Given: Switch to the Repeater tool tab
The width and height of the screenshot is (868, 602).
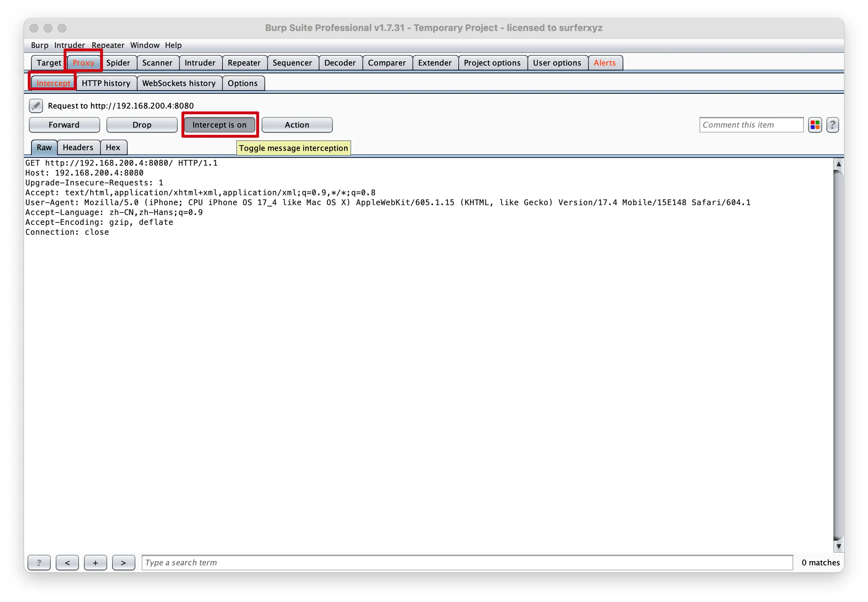Looking at the screenshot, I should pos(244,63).
